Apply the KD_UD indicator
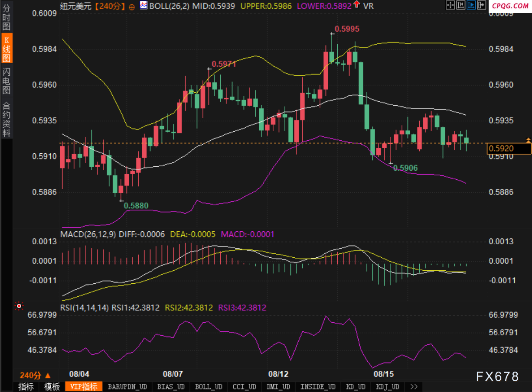 356,386
